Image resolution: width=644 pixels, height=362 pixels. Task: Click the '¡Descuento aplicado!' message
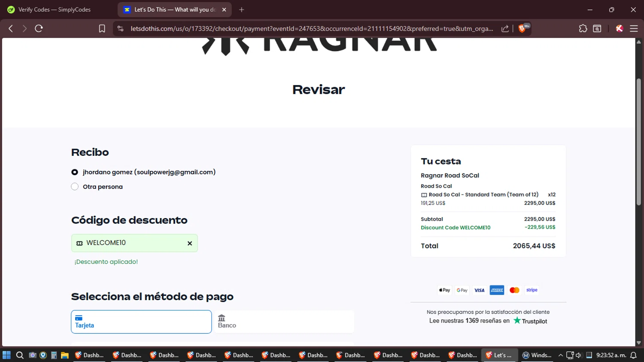pyautogui.click(x=106, y=262)
